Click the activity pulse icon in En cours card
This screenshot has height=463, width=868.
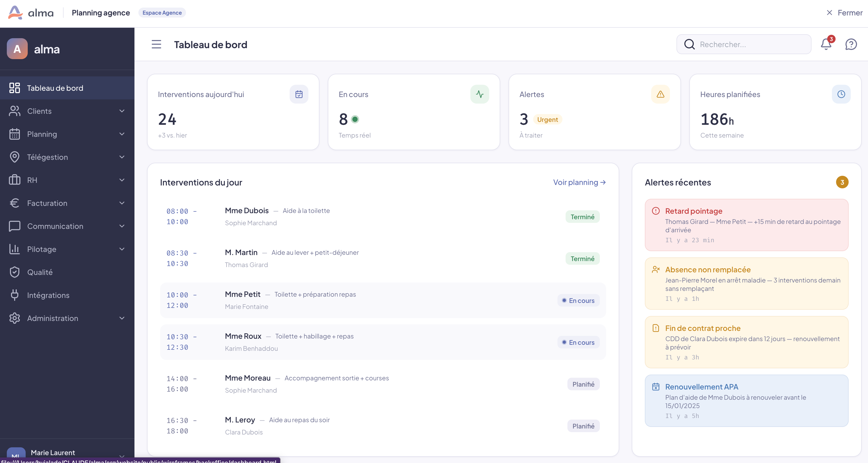point(480,94)
